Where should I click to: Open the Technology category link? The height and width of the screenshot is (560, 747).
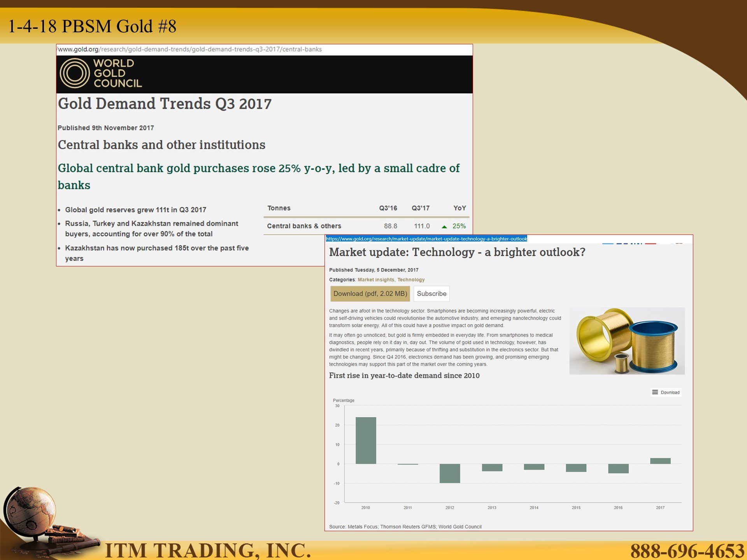411,280
